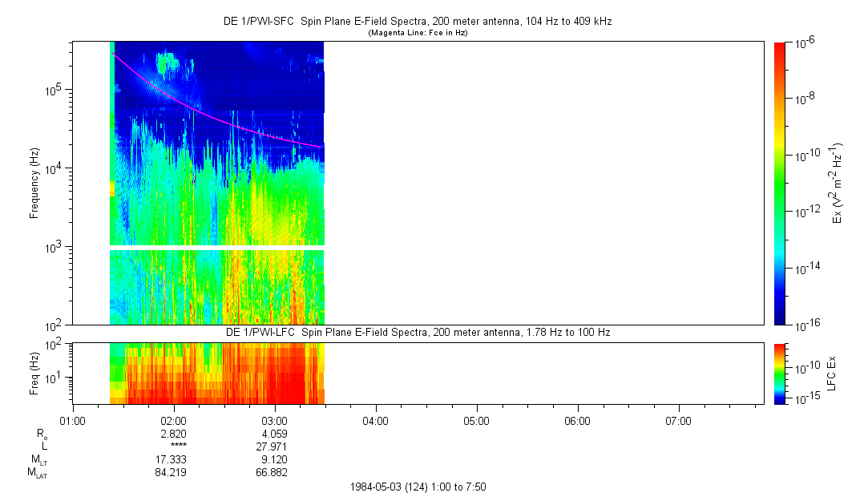Click the MLT value 9.120
This screenshot has width=868, height=497.
(x=275, y=459)
